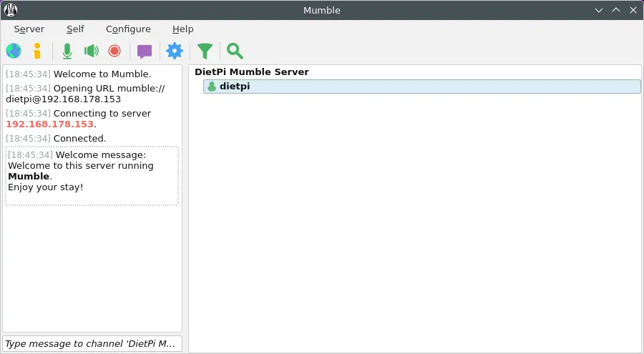Start recording with the red record icon

click(x=114, y=51)
